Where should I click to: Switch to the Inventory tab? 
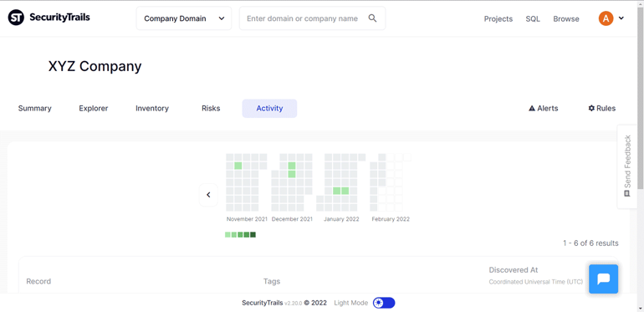(x=152, y=109)
